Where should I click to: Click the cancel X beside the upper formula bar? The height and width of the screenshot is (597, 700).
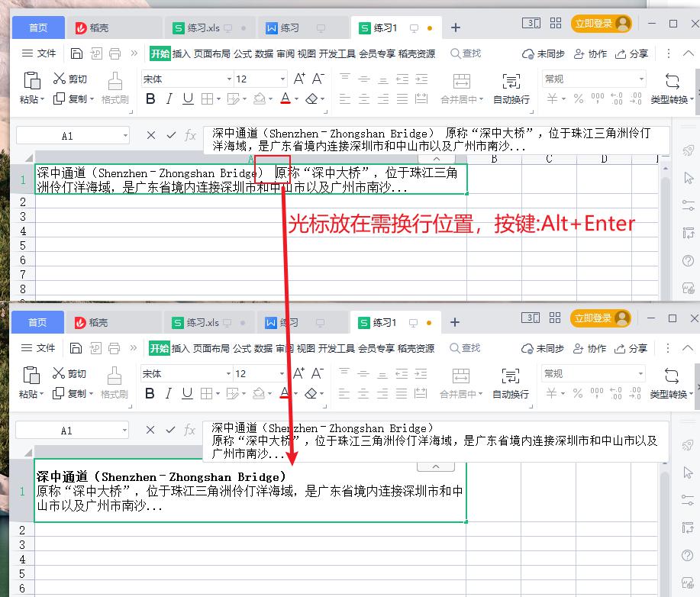click(151, 135)
